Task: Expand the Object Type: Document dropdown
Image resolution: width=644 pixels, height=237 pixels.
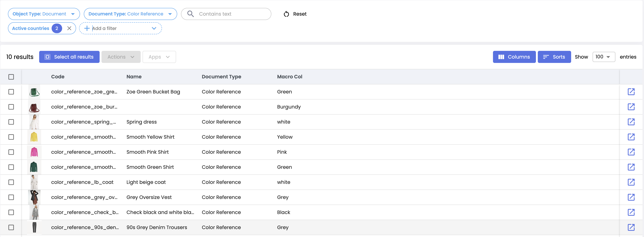Action: [44, 14]
